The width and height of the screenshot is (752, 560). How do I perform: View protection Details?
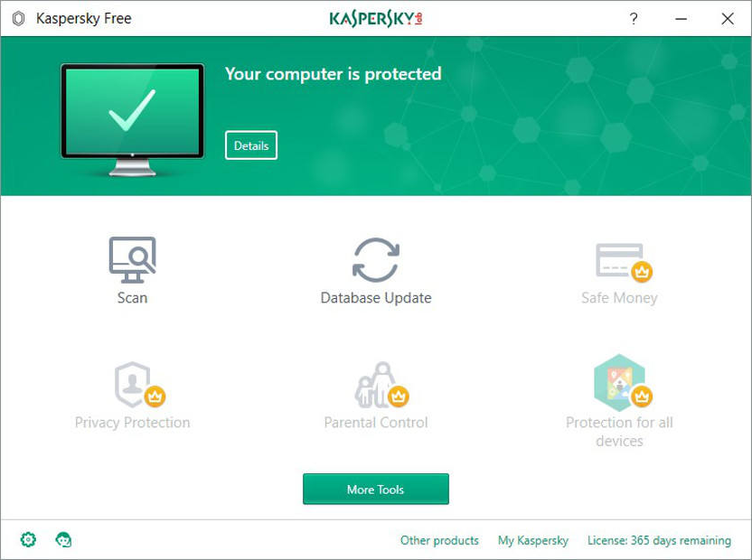point(250,145)
